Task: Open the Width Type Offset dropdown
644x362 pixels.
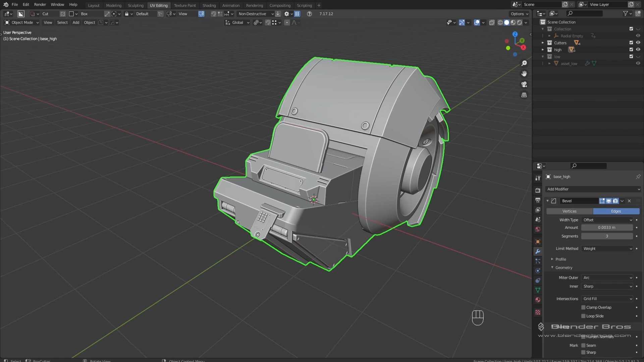Action: tap(607, 220)
